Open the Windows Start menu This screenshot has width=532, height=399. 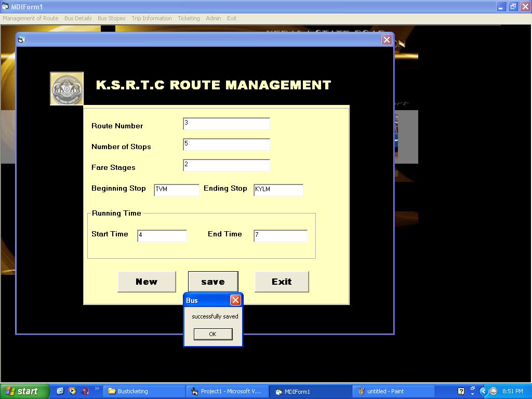coord(25,391)
